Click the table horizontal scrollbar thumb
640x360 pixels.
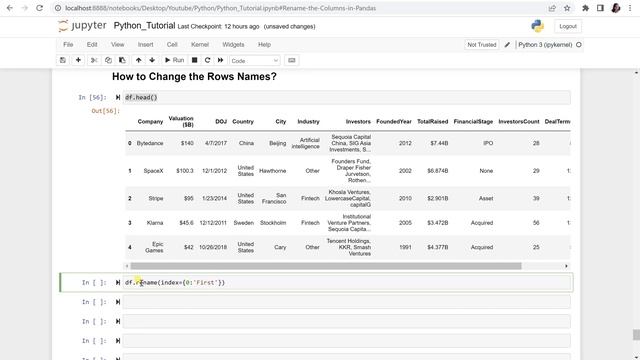coord(326,266)
